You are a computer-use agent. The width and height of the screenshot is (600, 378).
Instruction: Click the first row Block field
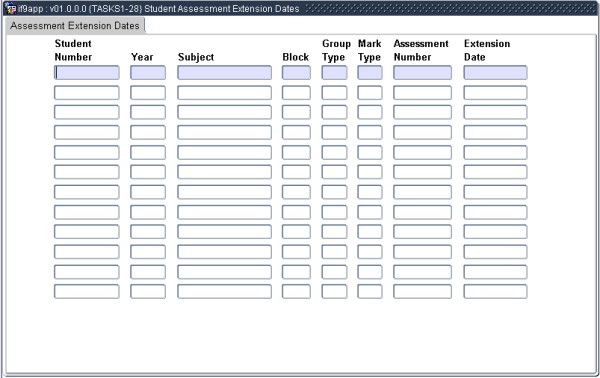pyautogui.click(x=296, y=72)
